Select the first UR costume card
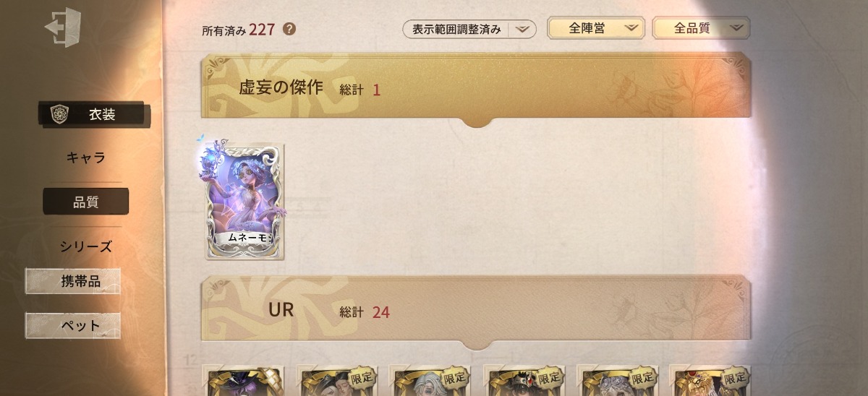The height and width of the screenshot is (396, 868). pos(245,381)
